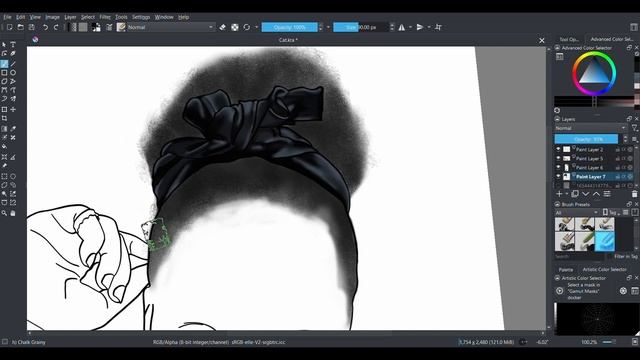Delete the selected layer with trash icon
Screen dimensions: 640x360
(x=634, y=194)
